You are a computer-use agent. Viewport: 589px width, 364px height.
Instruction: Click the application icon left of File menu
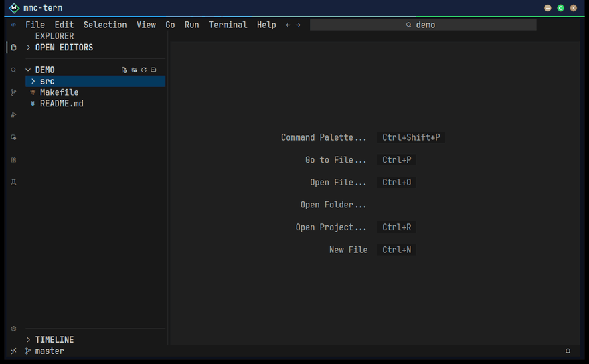13,25
